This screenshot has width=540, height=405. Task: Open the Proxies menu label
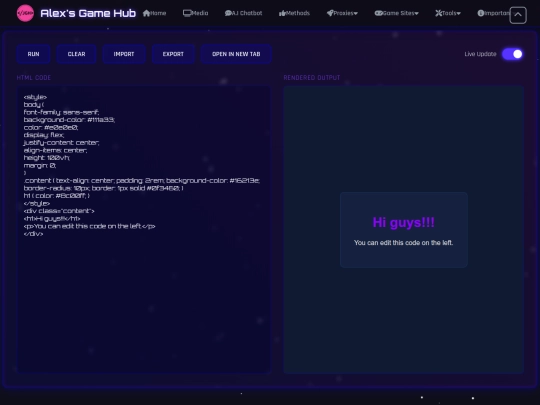(x=343, y=13)
